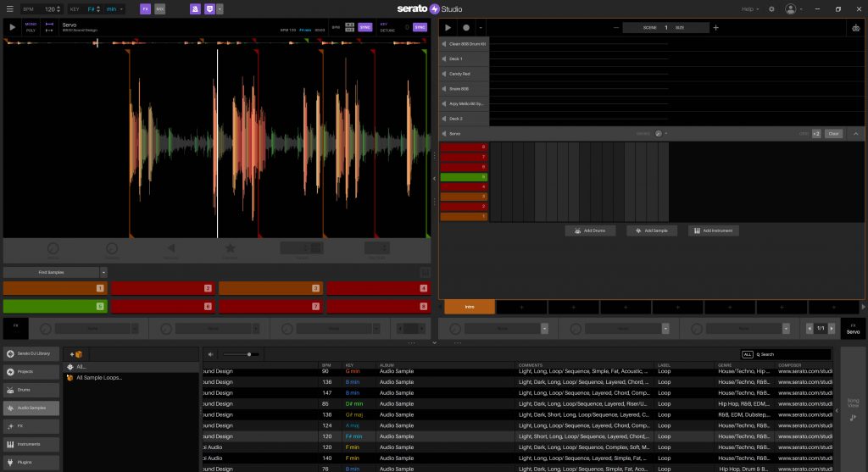Click the sequencer record button
Image resolution: width=868 pixels, height=472 pixels.
[466, 28]
